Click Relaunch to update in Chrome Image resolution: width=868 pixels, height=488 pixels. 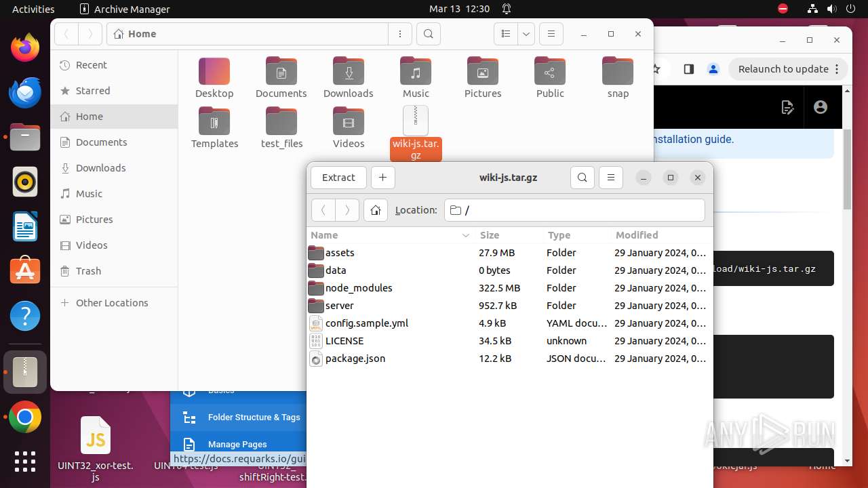[x=788, y=69]
